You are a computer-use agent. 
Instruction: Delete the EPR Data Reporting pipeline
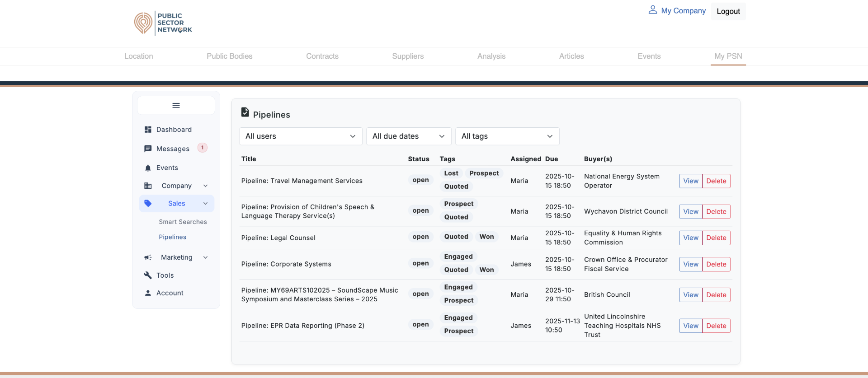point(716,326)
